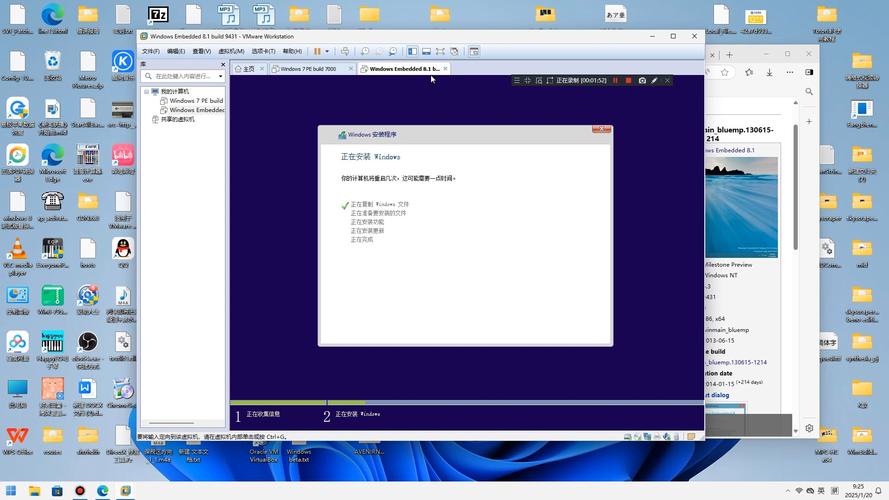Click the enter full screen toolbar icon
The height and width of the screenshot is (500, 889).
click(x=440, y=51)
